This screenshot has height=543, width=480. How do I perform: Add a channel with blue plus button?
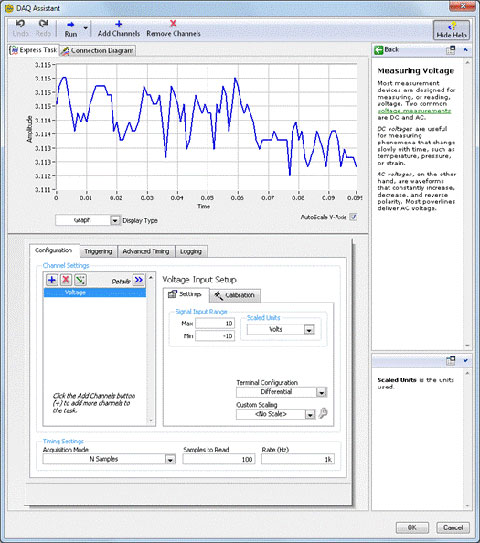pyautogui.click(x=52, y=280)
